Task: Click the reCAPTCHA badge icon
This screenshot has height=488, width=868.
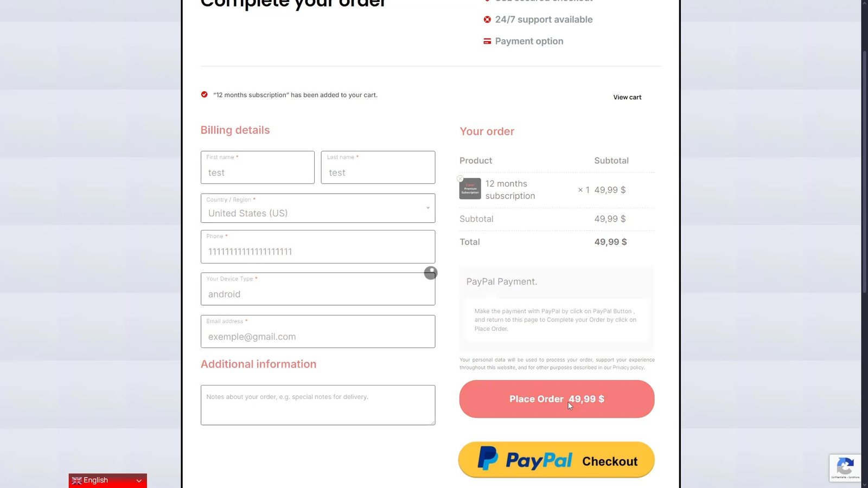Action: click(x=845, y=467)
